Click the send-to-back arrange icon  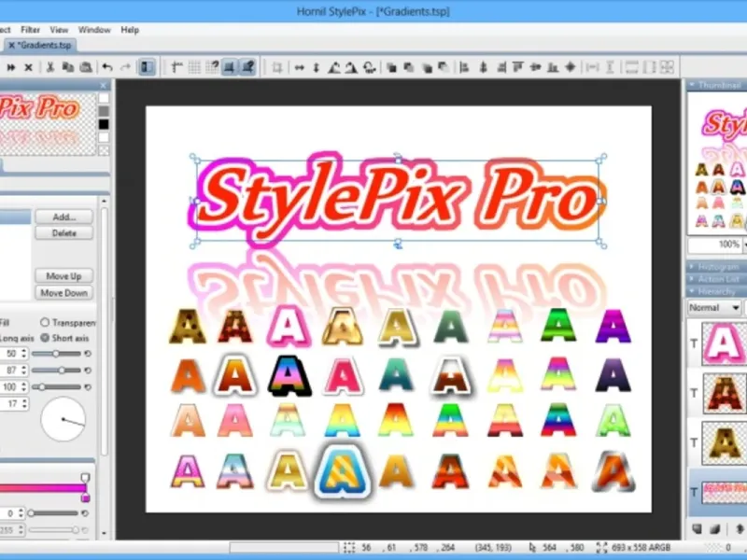[x=409, y=67]
